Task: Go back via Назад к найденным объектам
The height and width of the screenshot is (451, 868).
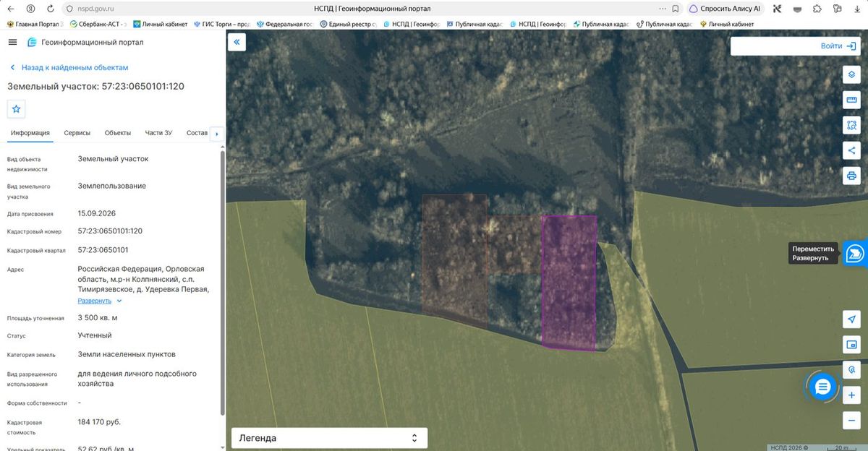Action: click(x=69, y=67)
